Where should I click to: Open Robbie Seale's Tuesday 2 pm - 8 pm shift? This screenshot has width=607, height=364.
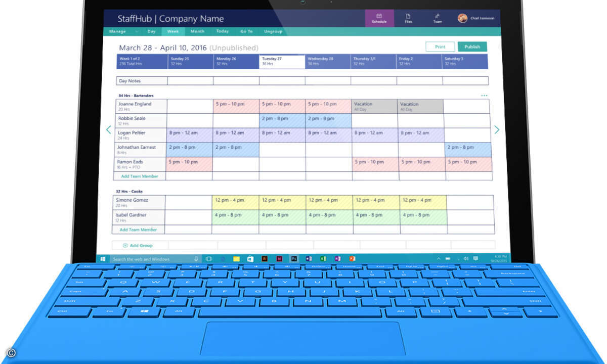click(282, 121)
